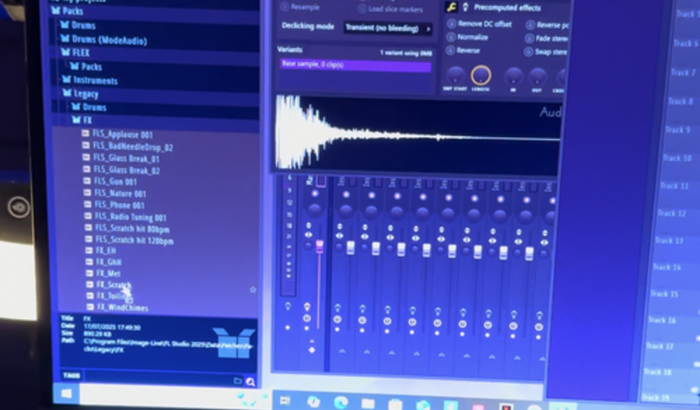Open the Declicking mode dropdown

coord(386,29)
